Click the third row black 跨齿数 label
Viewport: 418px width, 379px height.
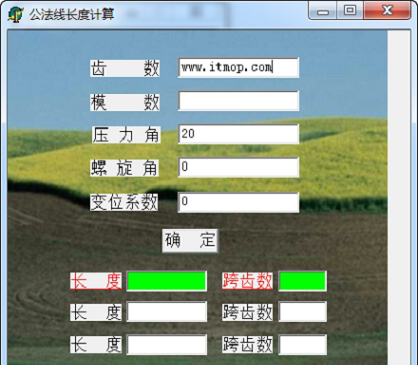(x=247, y=345)
